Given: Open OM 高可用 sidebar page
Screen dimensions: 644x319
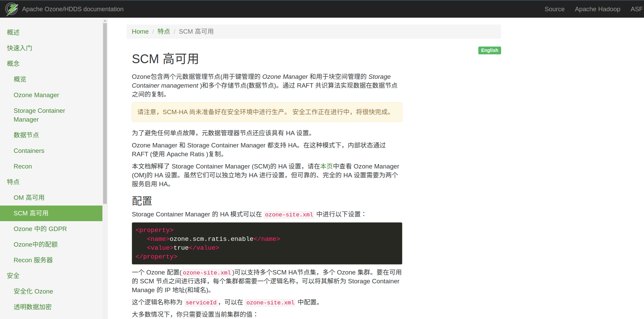Looking at the screenshot, I should (x=29, y=197).
